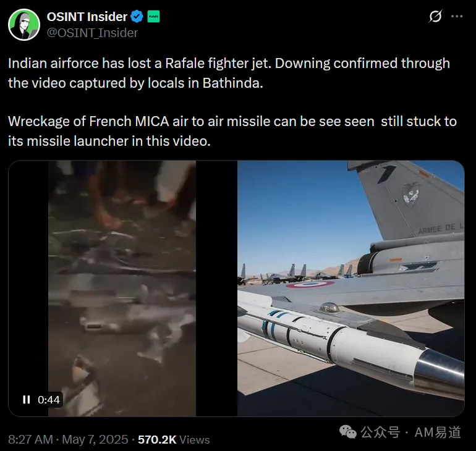Pause the video with the pause button
476x451 pixels.
point(27,400)
